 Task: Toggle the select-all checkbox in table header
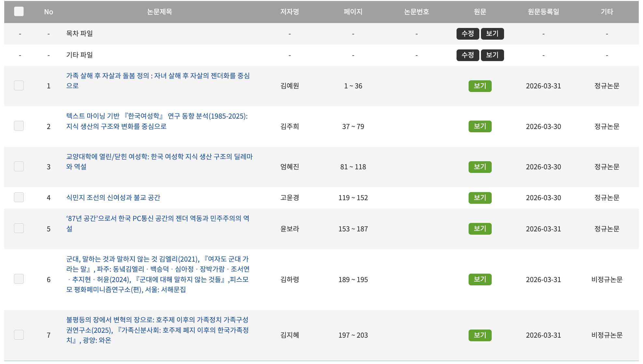point(19,12)
